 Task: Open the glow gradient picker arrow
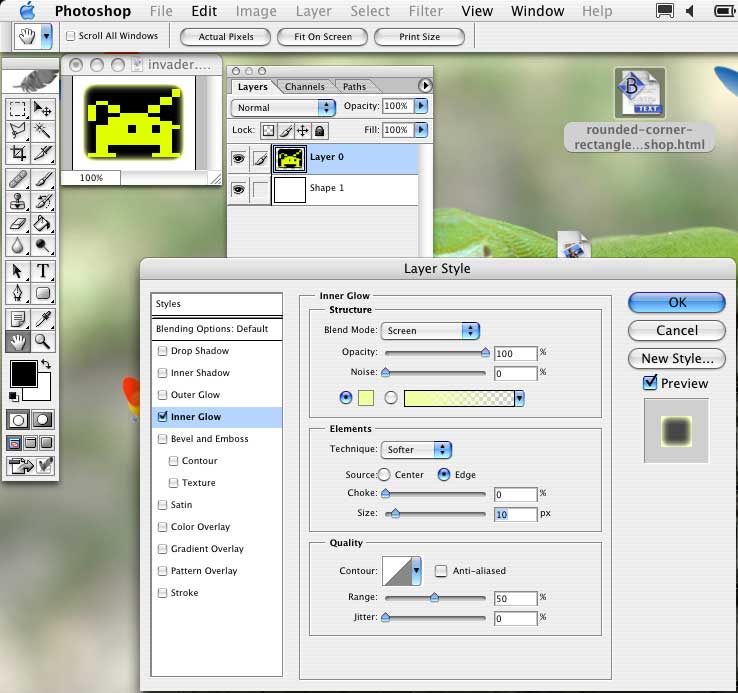[x=519, y=398]
